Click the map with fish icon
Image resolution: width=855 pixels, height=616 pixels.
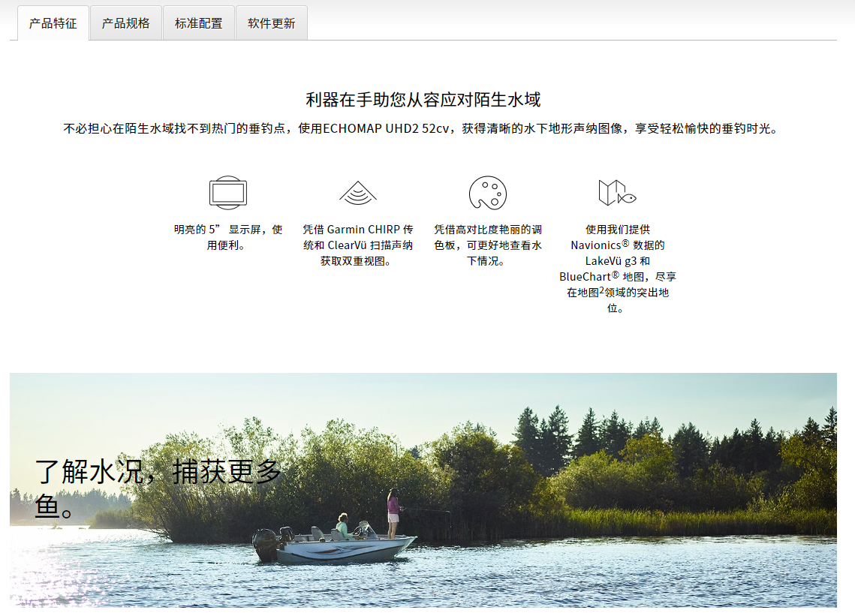coord(617,193)
